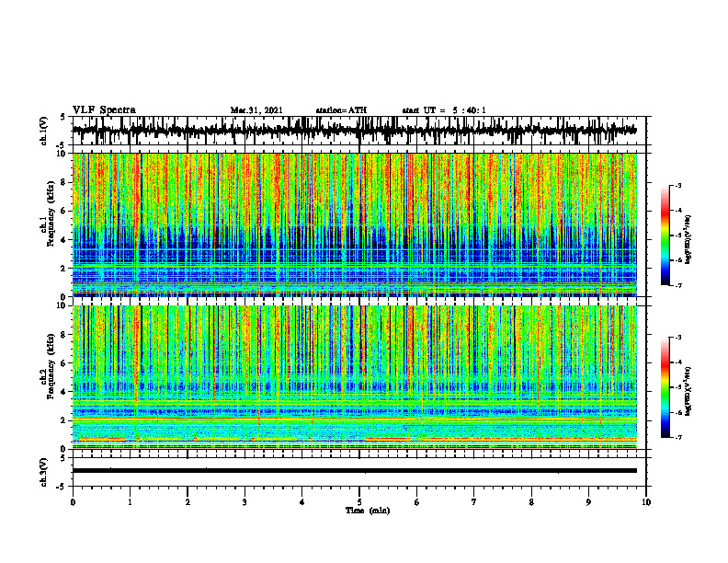This screenshot has width=728, height=563.
Task: Click time axis tick label "10"
Action: (646, 502)
